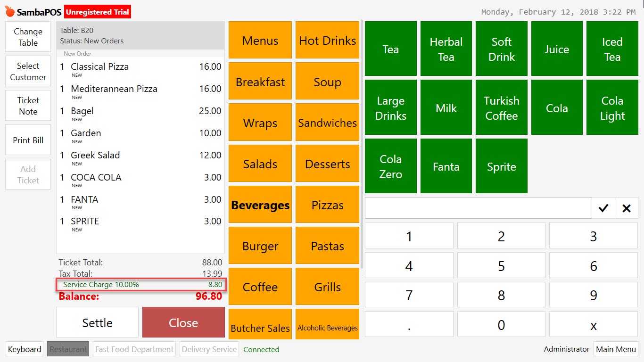Select the Greek Salad order line

(140, 157)
